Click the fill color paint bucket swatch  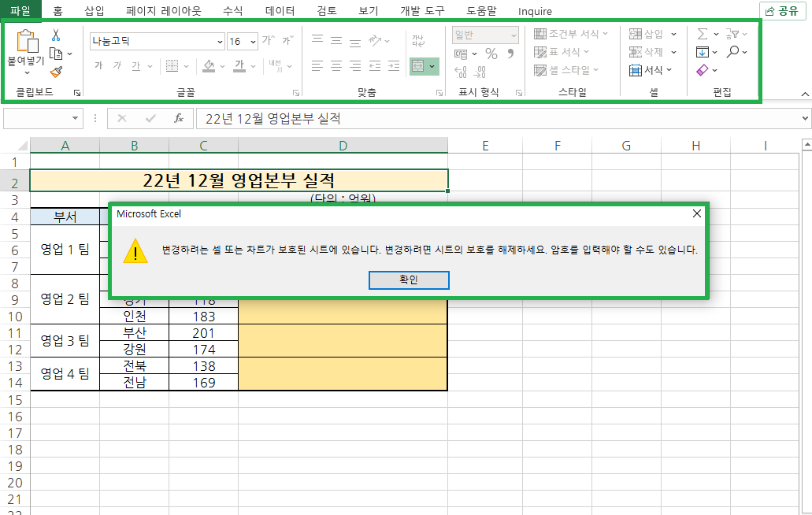pos(209,65)
